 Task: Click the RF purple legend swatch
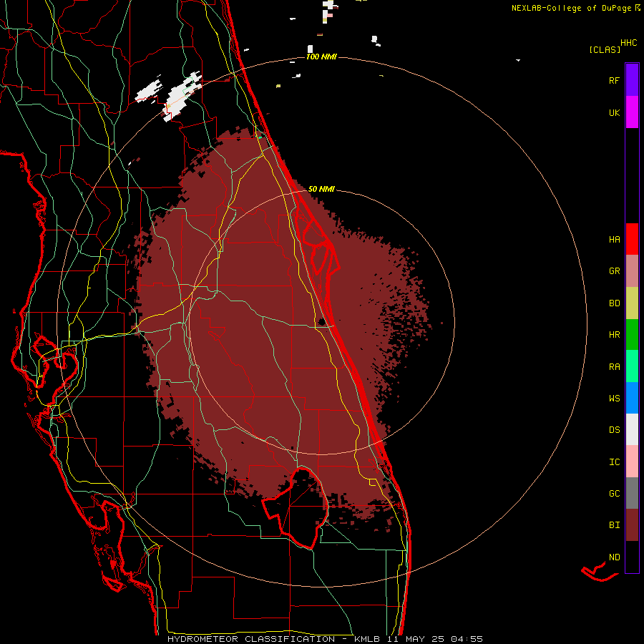point(632,79)
